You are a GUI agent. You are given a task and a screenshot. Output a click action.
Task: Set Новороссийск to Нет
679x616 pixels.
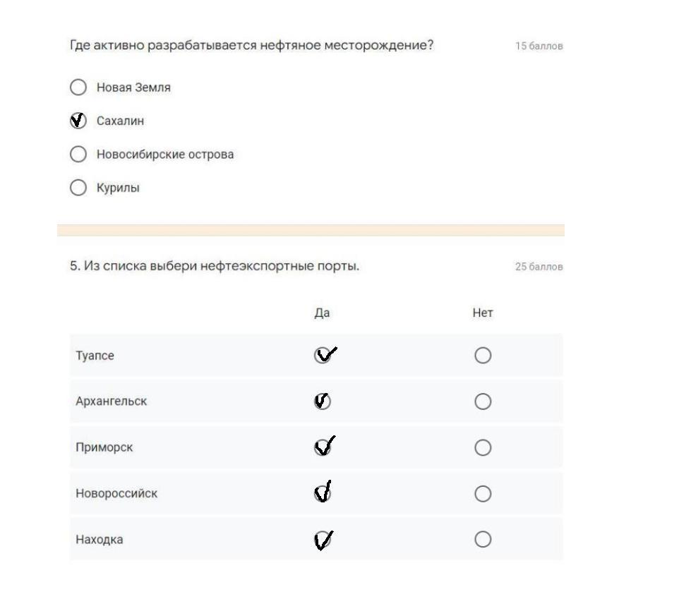[483, 494]
